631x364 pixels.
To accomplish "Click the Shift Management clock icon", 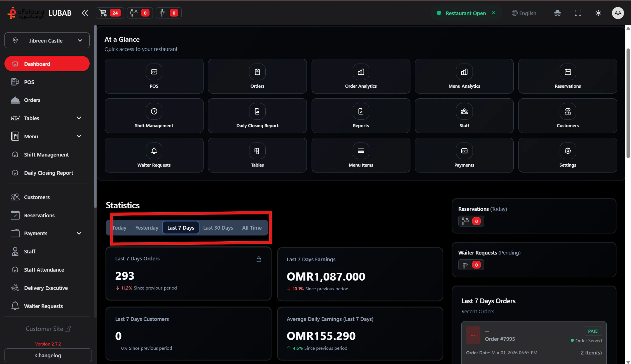I will point(154,111).
